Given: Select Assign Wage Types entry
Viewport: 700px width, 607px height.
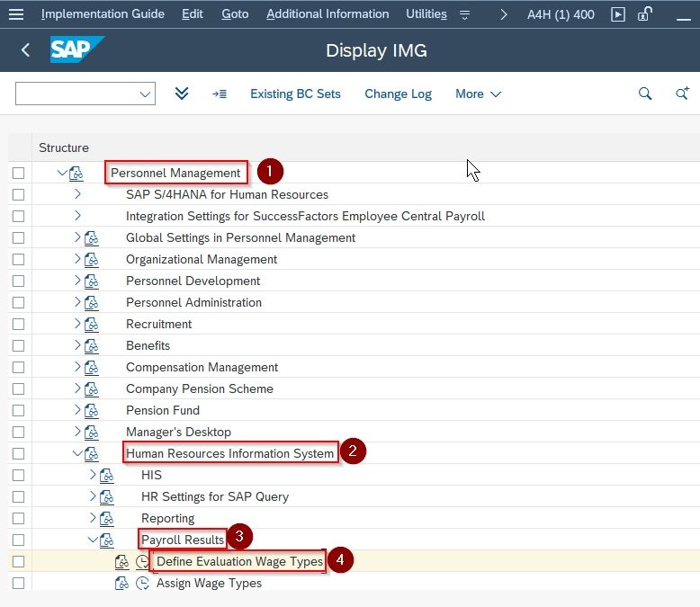Looking at the screenshot, I should pyautogui.click(x=209, y=584).
